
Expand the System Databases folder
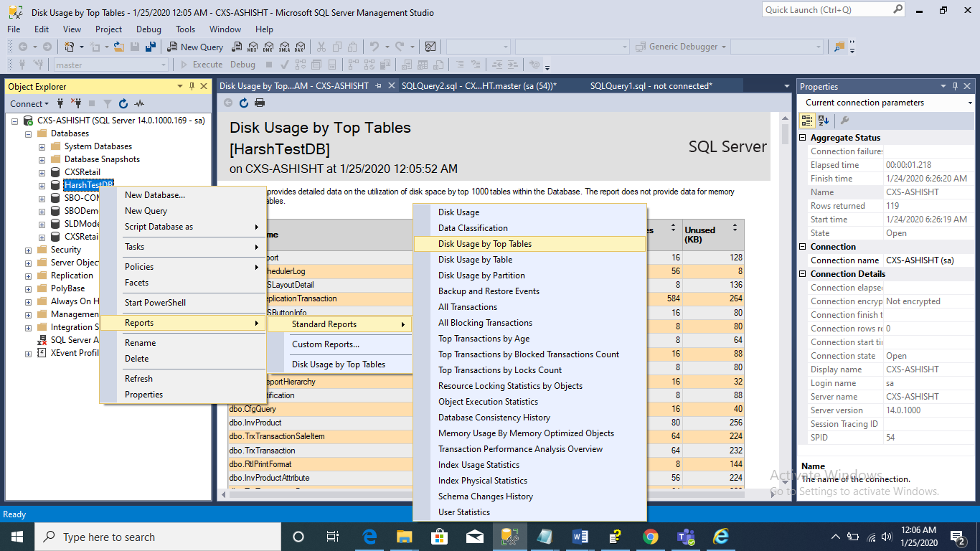coord(42,146)
